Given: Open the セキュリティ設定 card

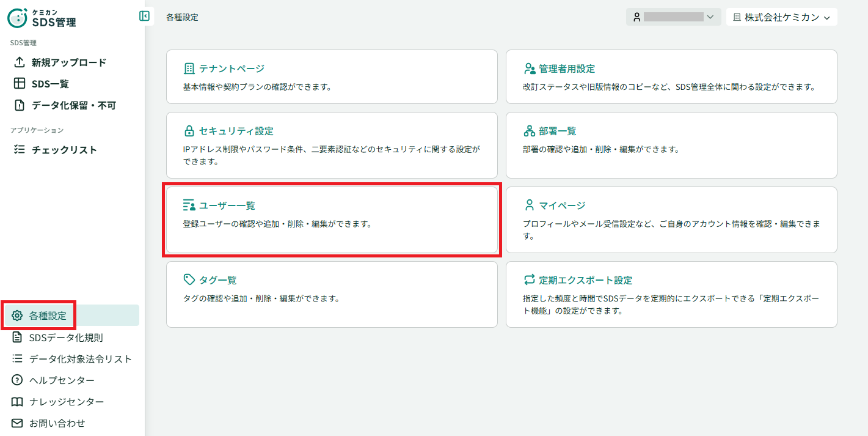Looking at the screenshot, I should pyautogui.click(x=332, y=145).
